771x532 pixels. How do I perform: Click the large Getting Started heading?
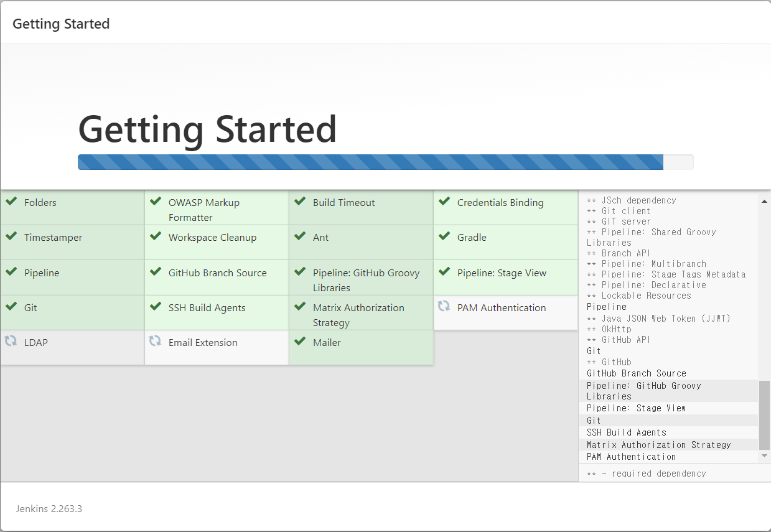click(207, 129)
